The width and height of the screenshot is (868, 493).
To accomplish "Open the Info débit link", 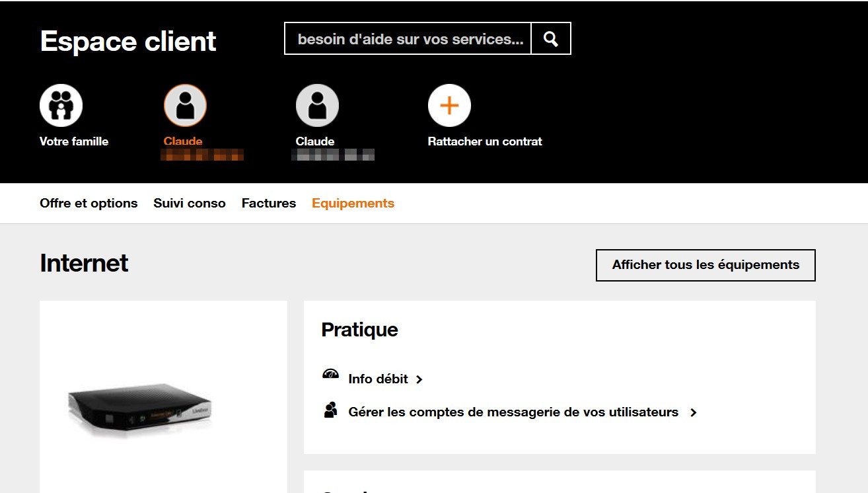I will tap(378, 379).
